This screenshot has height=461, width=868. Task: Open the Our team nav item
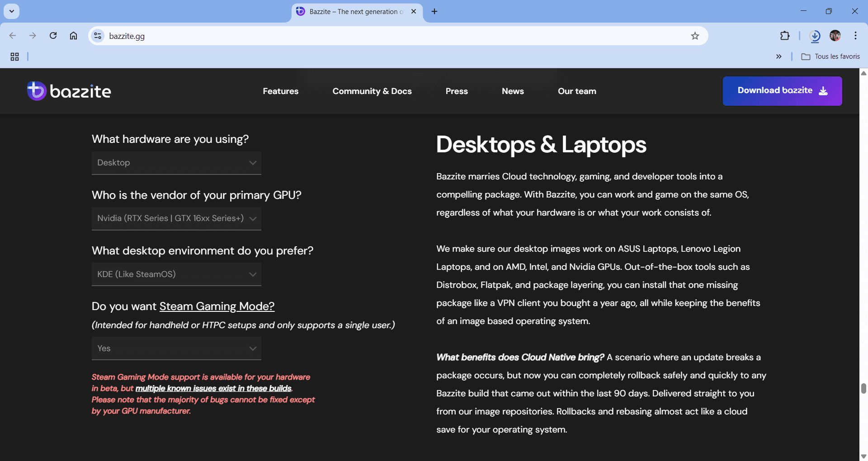577,91
